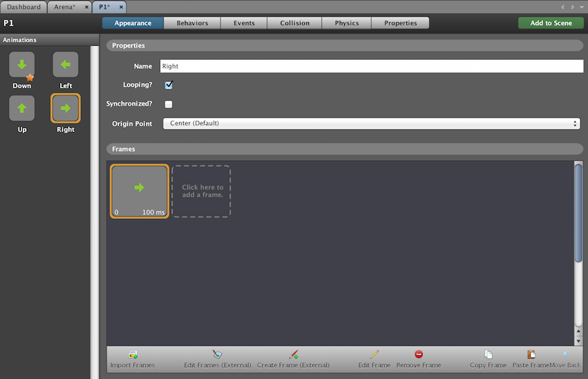Click the Copy Frame icon
The height and width of the screenshot is (379, 588).
click(x=488, y=354)
